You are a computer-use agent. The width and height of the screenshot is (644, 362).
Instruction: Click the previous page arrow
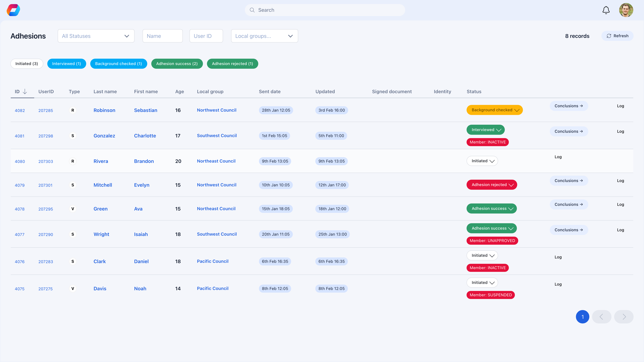(x=602, y=317)
